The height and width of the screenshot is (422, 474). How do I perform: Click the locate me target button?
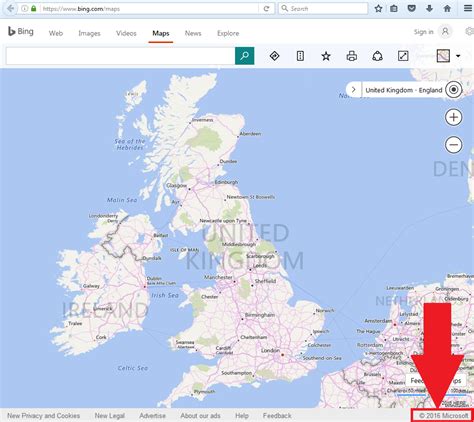click(x=453, y=90)
